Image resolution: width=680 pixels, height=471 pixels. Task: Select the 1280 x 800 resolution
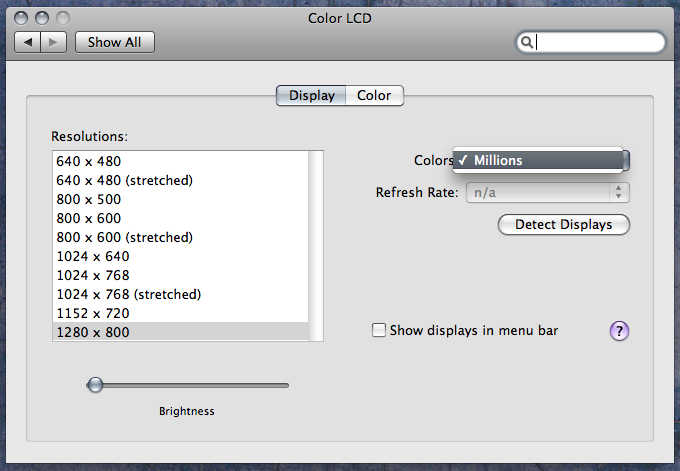click(93, 332)
